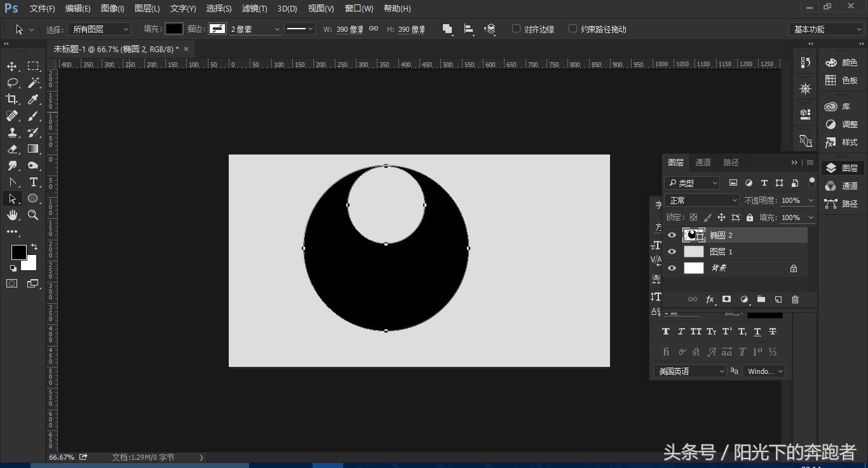Switch to the 通道 tab
The image size is (868, 468).
pyautogui.click(x=703, y=163)
